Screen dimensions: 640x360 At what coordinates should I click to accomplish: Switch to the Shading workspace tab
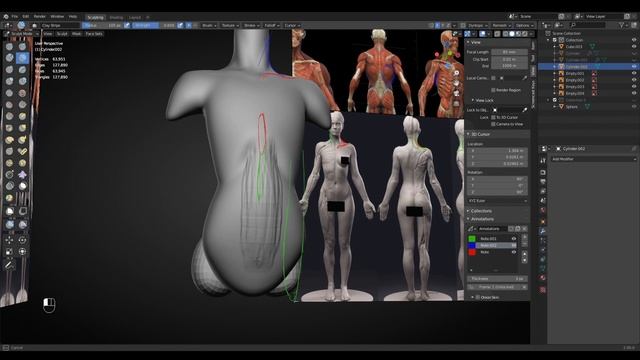coord(116,18)
